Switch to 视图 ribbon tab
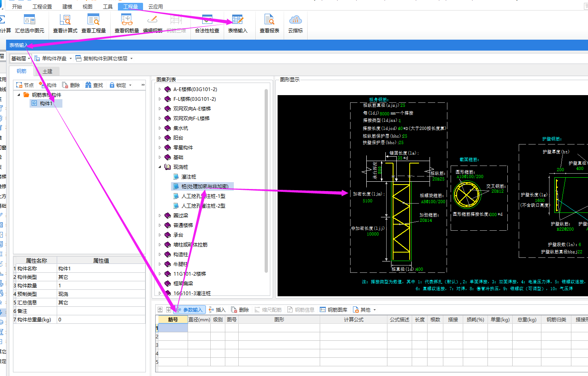588x376 pixels. click(x=87, y=6)
